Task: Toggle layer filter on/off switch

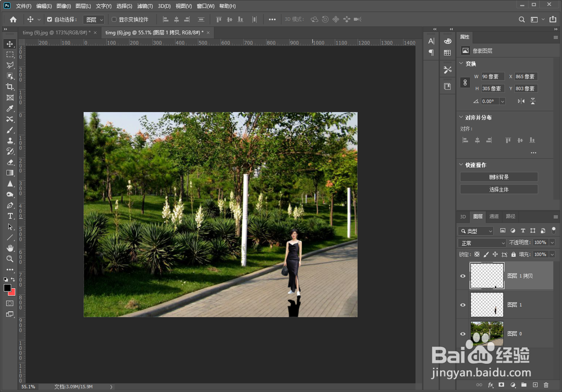Action: coord(553,230)
